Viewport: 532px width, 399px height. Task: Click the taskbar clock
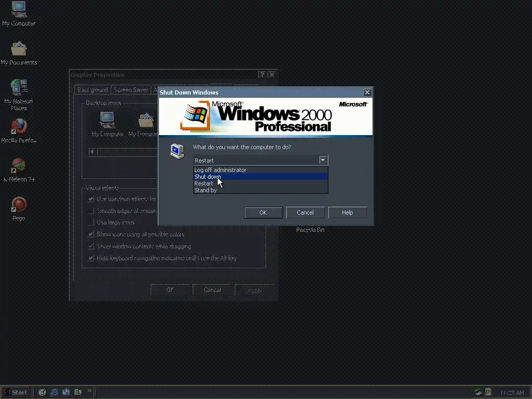512,393
